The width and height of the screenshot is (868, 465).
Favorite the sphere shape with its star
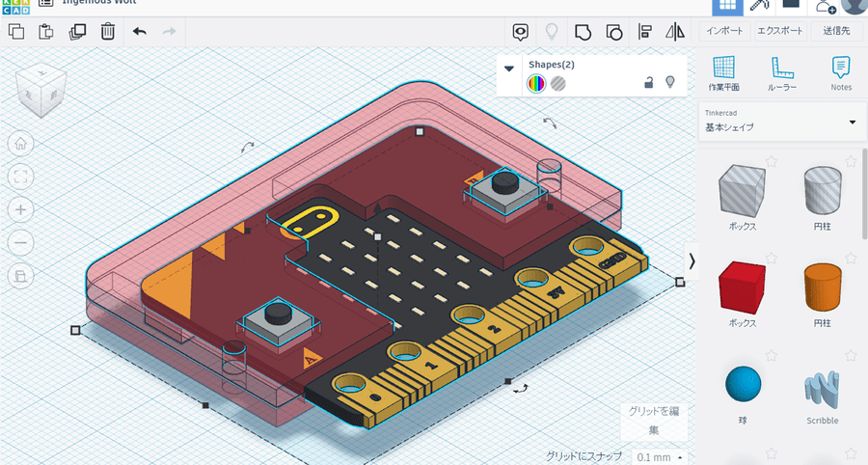coord(771,355)
